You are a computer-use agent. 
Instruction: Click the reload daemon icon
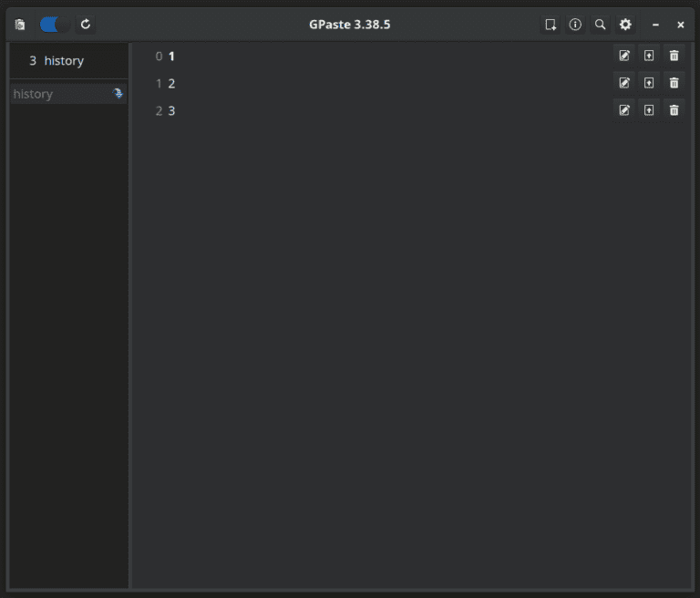[86, 24]
